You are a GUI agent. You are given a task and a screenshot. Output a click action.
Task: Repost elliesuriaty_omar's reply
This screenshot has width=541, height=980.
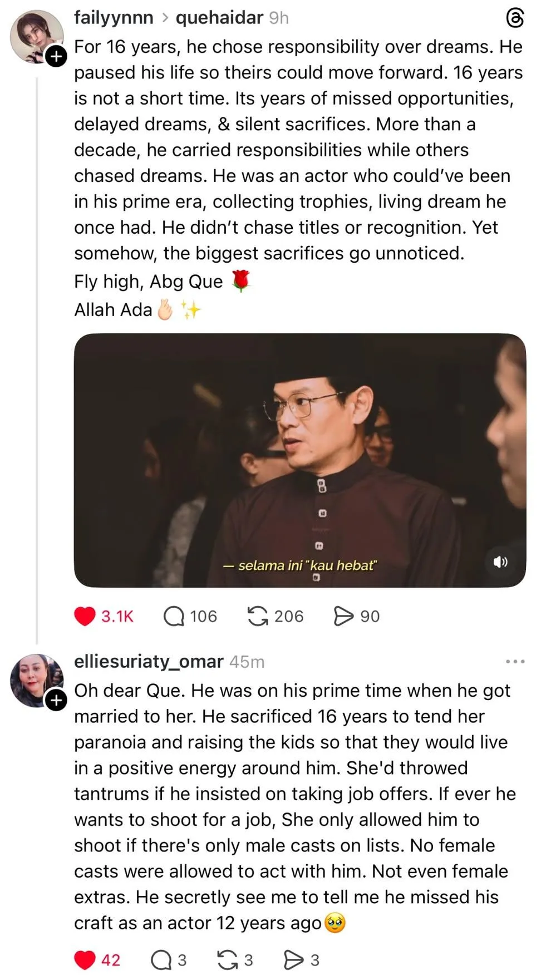point(227,960)
